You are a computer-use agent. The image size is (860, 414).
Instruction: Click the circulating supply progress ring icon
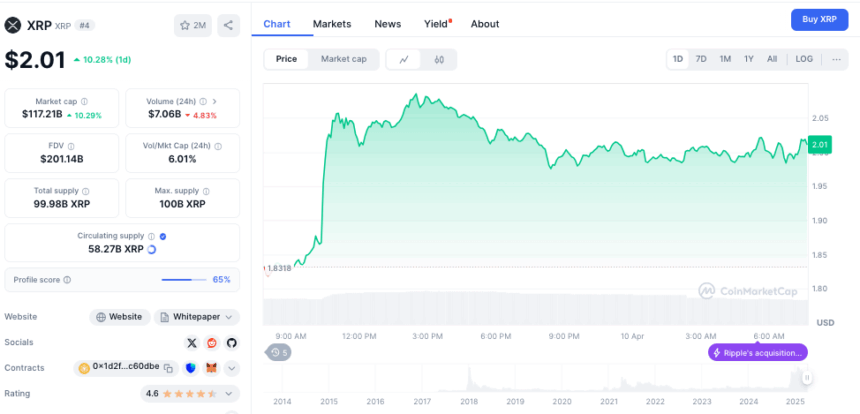tap(152, 249)
